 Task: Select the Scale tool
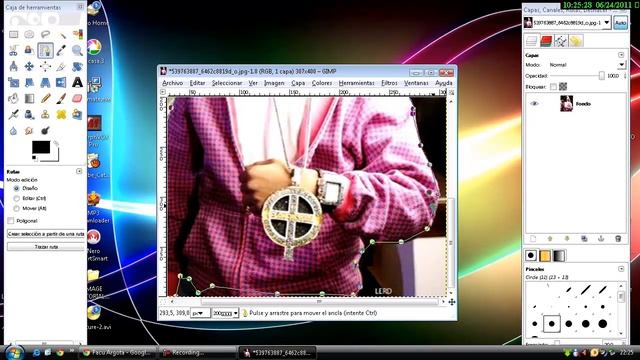click(x=13, y=82)
